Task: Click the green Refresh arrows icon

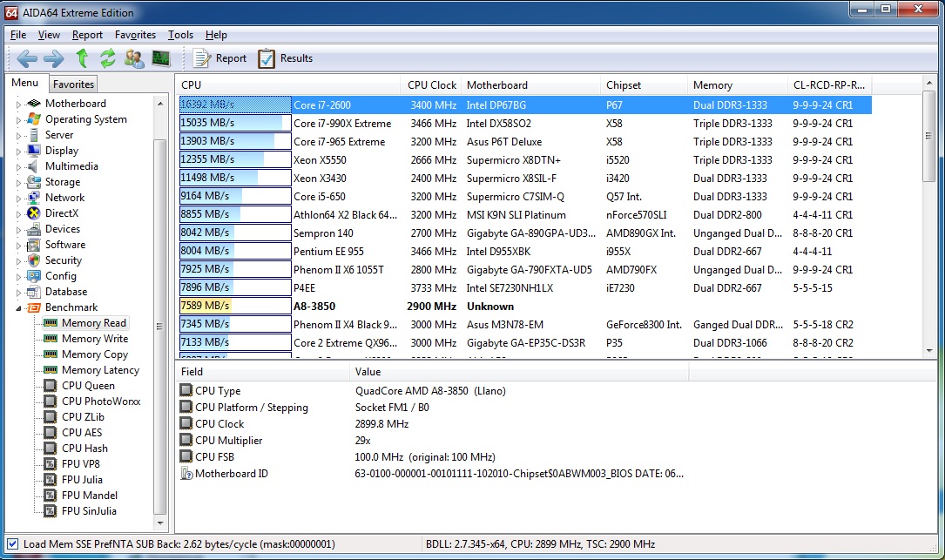Action: click(x=108, y=58)
